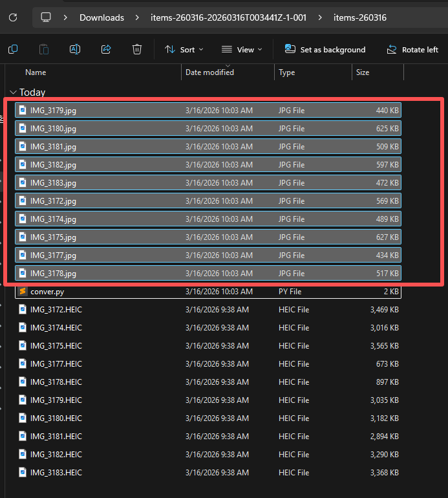Click the This PC monitor icon
The height and width of the screenshot is (498, 448).
46,17
